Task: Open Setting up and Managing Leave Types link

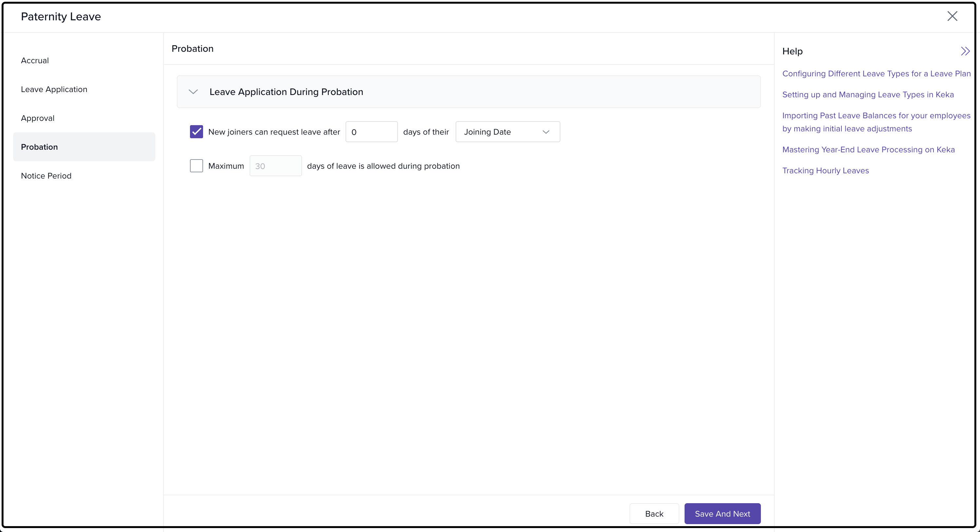Action: [868, 94]
